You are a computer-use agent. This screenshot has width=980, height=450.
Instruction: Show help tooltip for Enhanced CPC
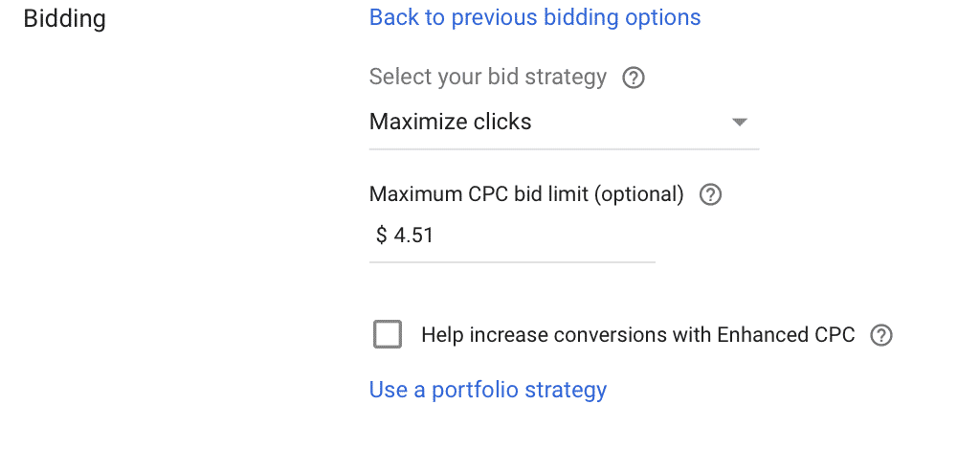coord(881,336)
